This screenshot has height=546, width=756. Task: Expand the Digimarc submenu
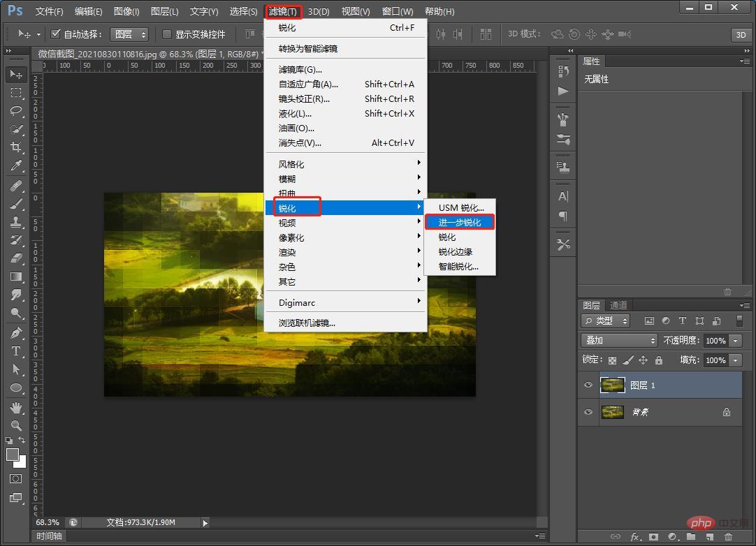click(345, 302)
